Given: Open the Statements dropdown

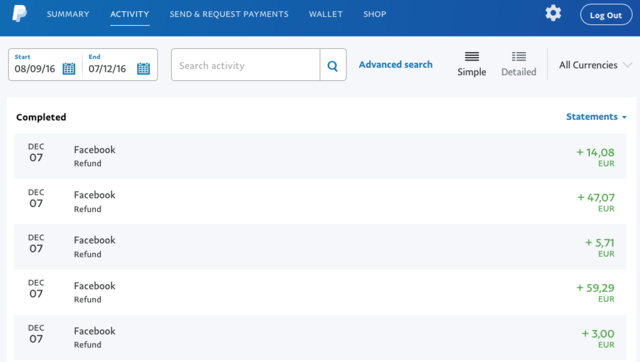Looking at the screenshot, I should [596, 117].
